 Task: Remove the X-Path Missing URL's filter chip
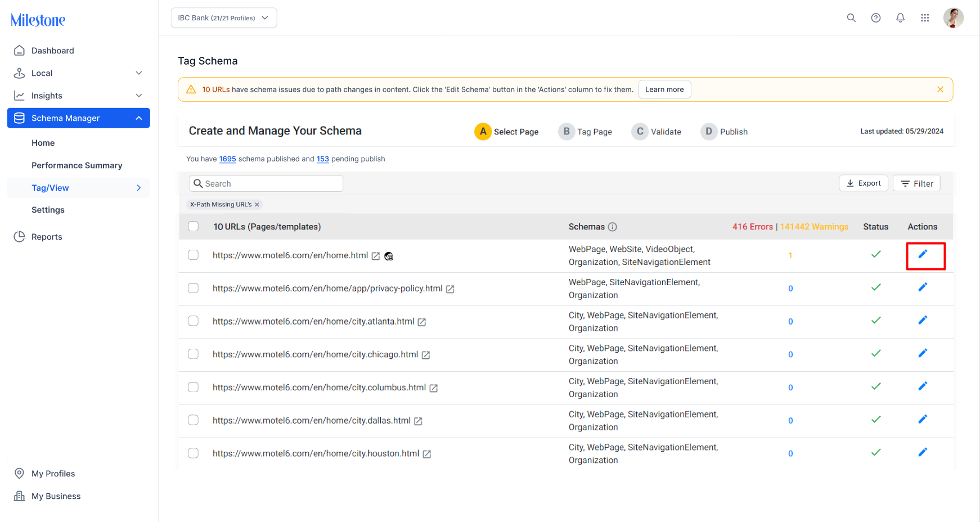click(257, 205)
